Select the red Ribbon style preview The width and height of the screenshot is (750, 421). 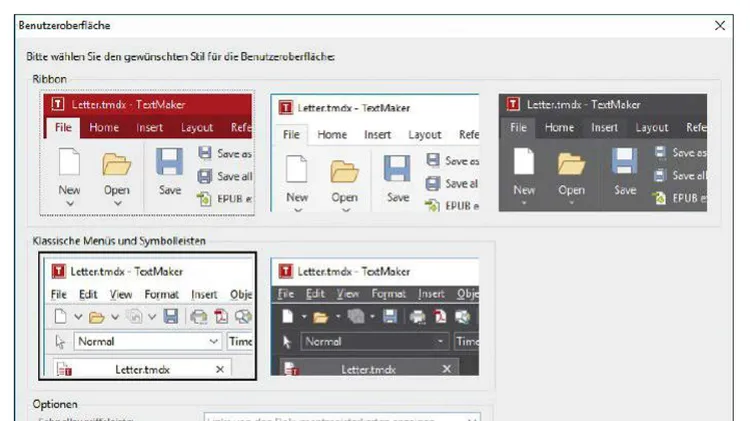pyautogui.click(x=147, y=153)
